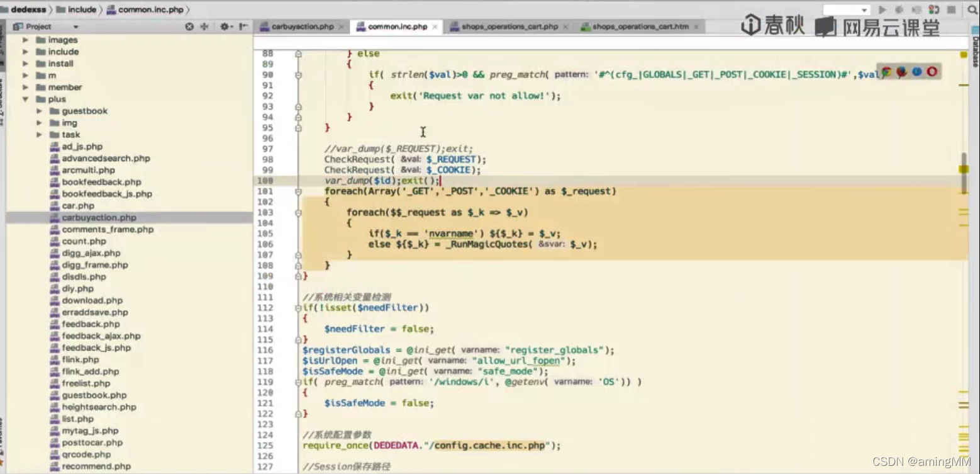Viewport: 980px width, 474px height.
Task: Open Search Everywhere magnifier icon
Action: click(x=972, y=10)
